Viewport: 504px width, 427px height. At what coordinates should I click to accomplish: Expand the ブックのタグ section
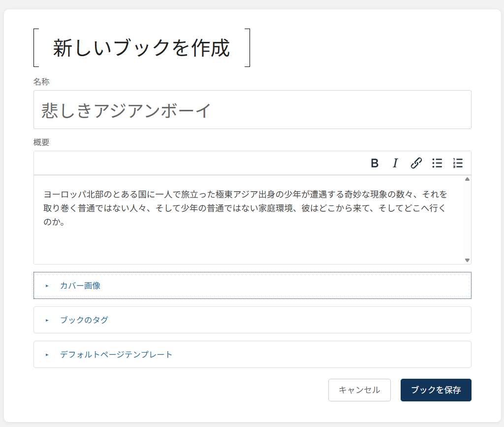tap(84, 320)
